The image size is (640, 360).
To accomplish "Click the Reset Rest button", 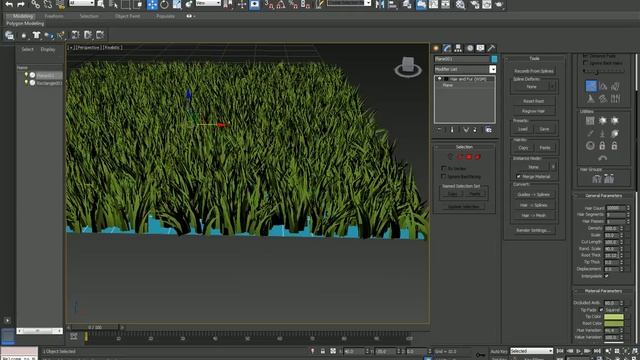I will point(533,101).
